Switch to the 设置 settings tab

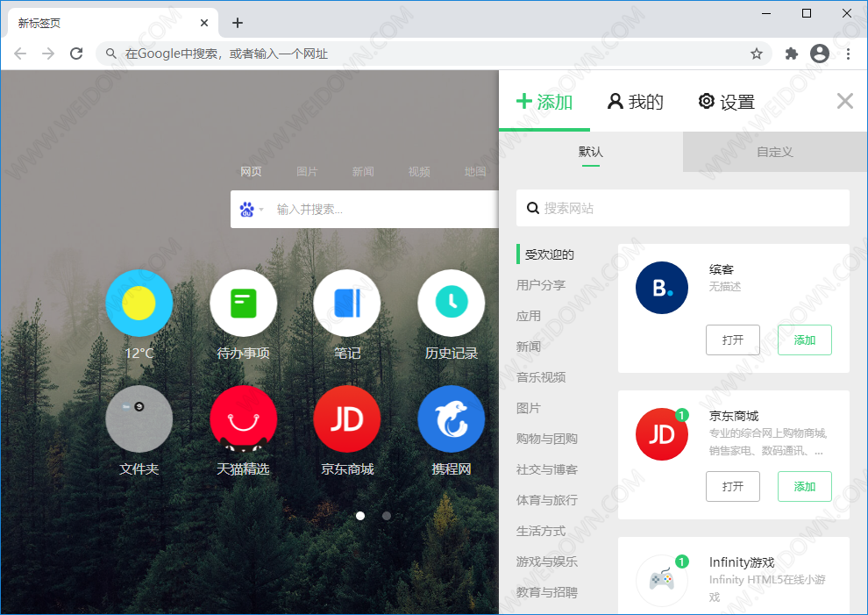[726, 102]
